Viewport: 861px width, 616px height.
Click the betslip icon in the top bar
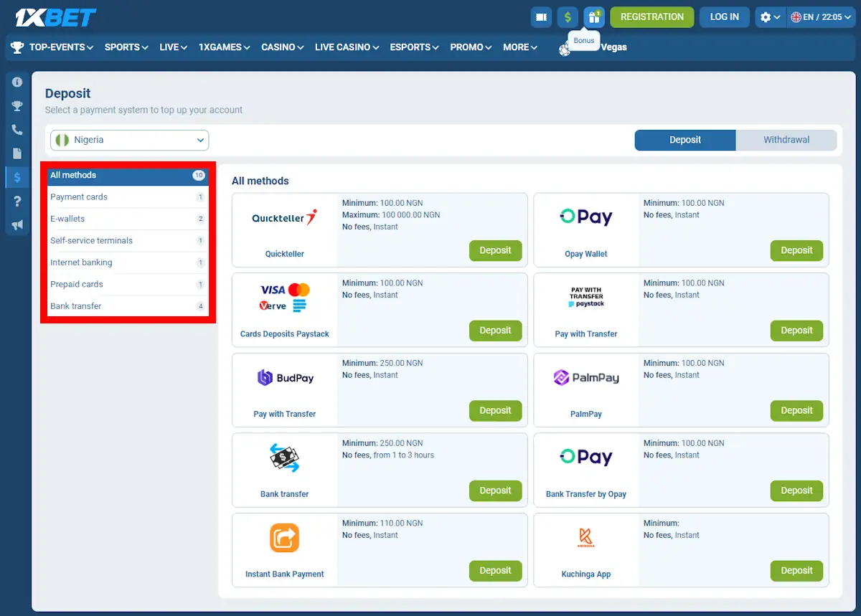(x=542, y=16)
